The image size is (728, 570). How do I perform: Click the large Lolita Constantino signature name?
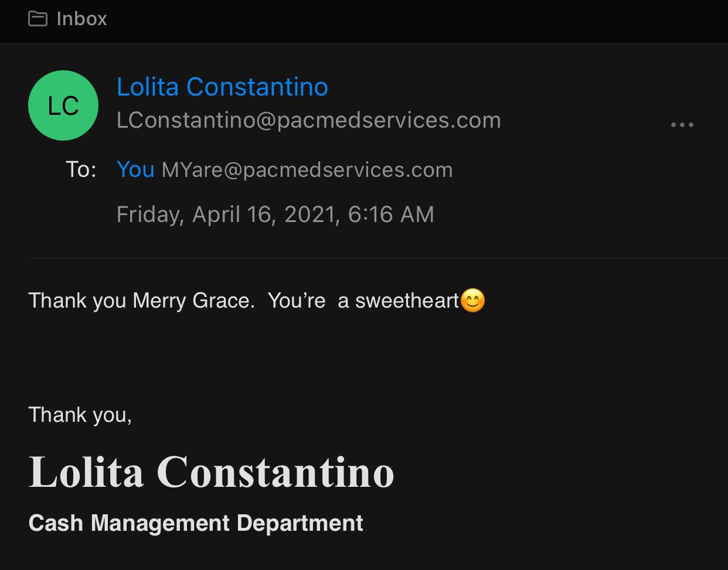pyautogui.click(x=211, y=472)
